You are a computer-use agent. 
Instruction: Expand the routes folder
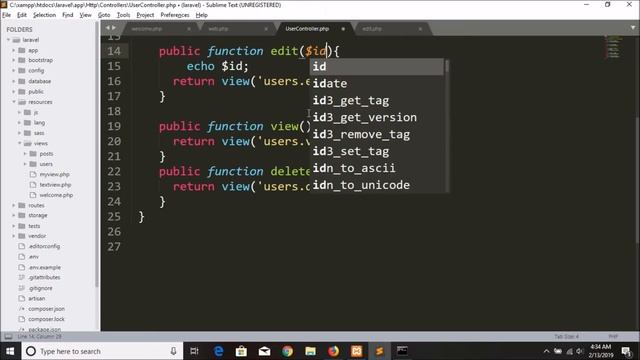[x=14, y=205]
